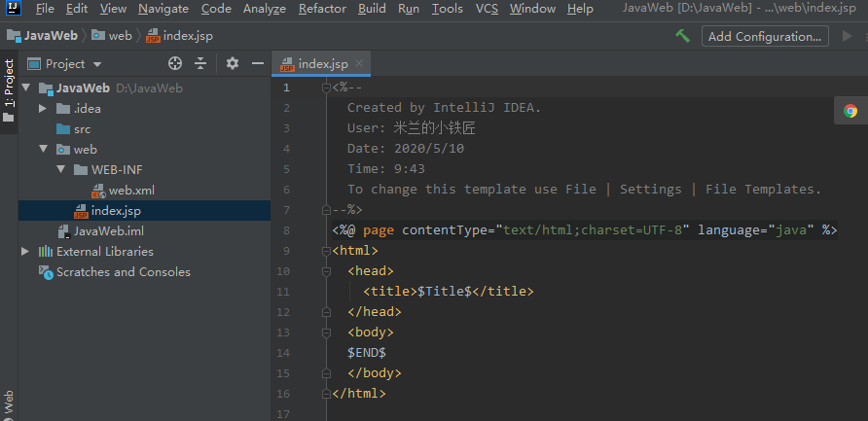This screenshot has width=868, height=421.
Task: Select JavaWeb.iml file in tree
Action: coord(101,231)
